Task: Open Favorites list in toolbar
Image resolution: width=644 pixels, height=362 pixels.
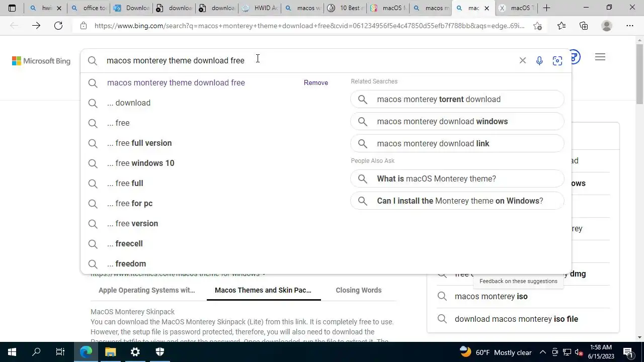Action: coord(561,26)
